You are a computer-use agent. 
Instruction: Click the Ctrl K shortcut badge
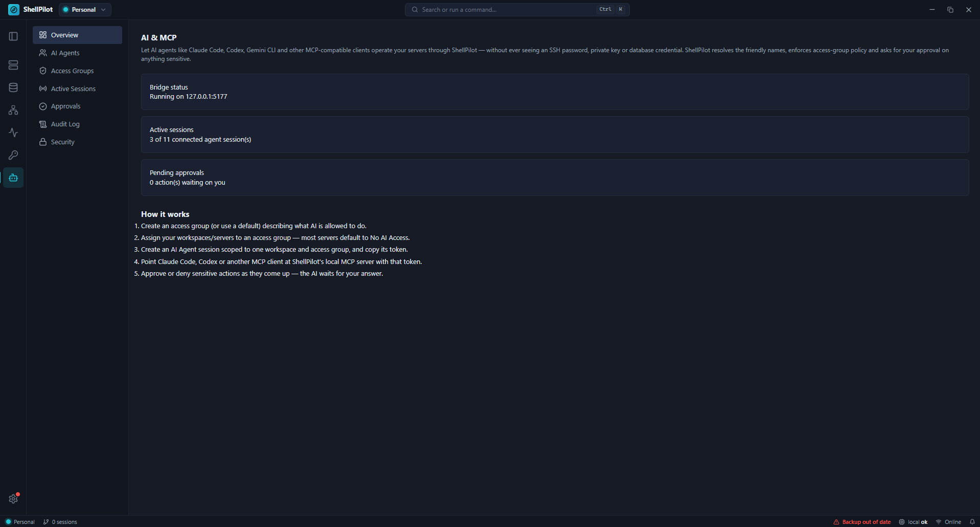click(x=611, y=9)
